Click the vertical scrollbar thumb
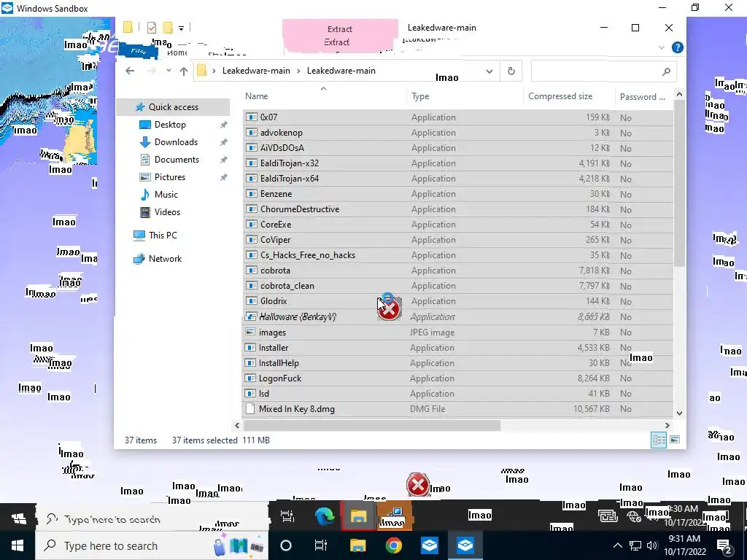Screen dimensions: 747x560 click(x=679, y=183)
